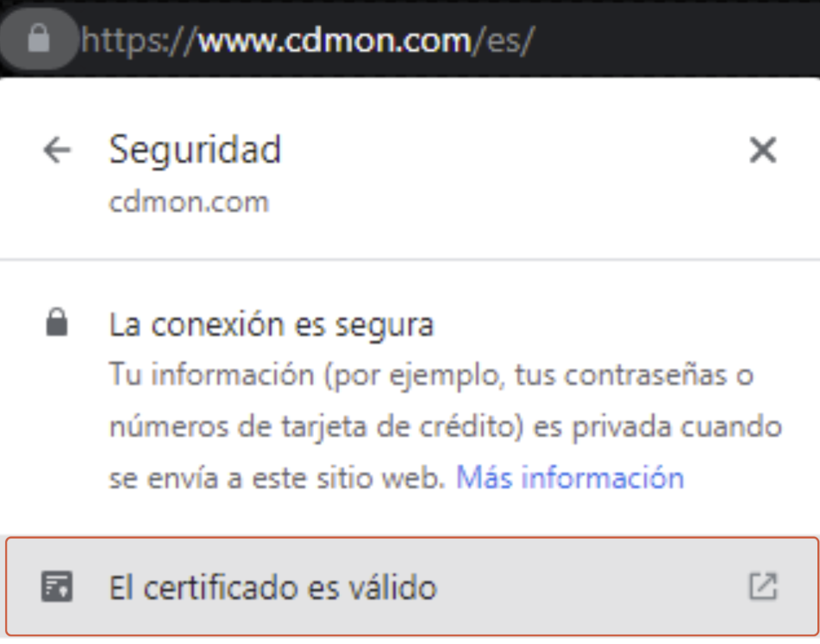Open the Más información link

tap(570, 477)
